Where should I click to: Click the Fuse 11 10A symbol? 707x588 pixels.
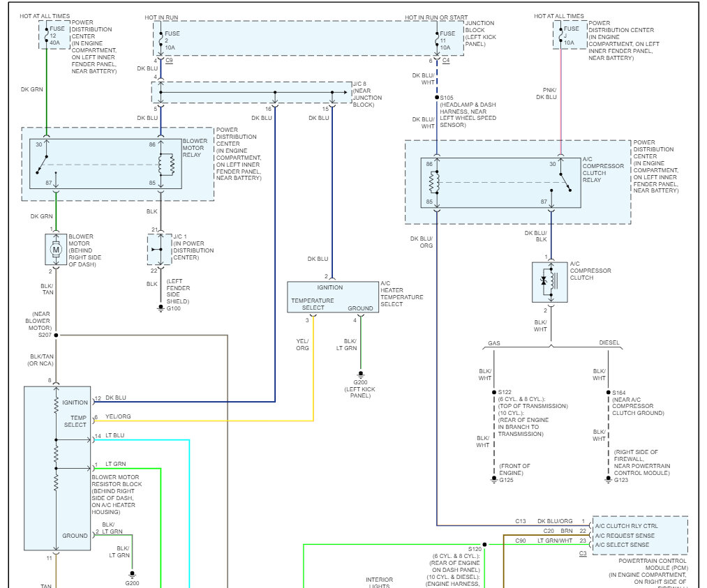point(437,40)
